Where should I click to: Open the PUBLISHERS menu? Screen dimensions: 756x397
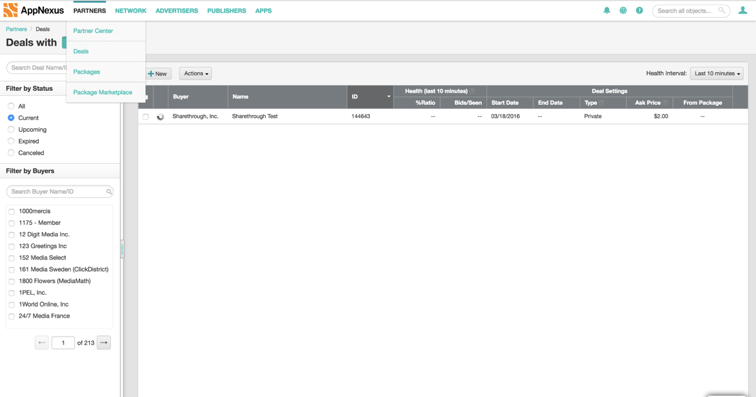tap(227, 11)
